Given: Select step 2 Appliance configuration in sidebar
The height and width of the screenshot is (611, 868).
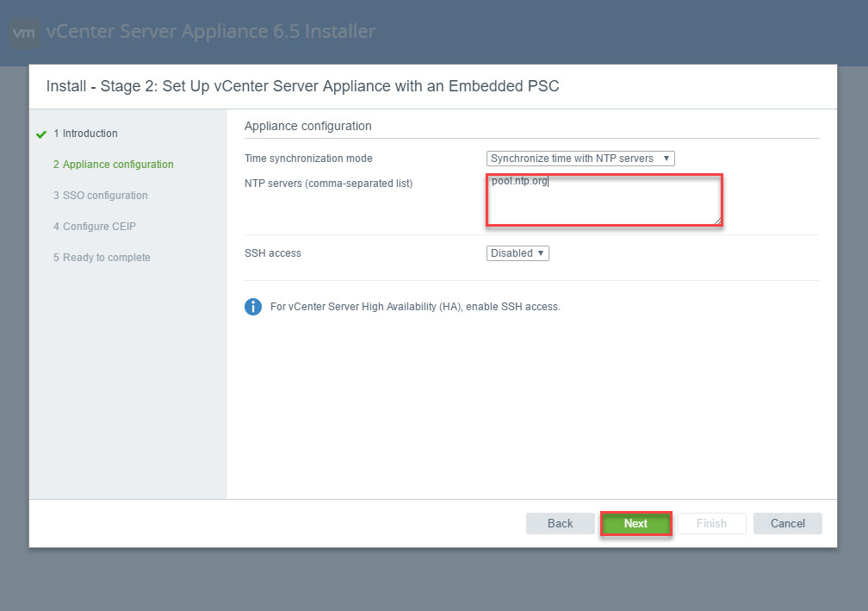Looking at the screenshot, I should 113,165.
